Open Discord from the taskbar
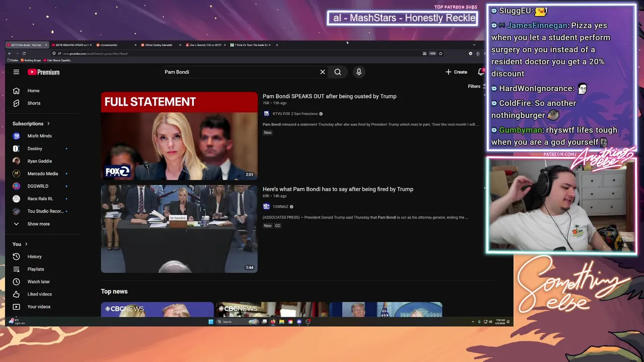This screenshot has height=362, width=644. pos(299,322)
